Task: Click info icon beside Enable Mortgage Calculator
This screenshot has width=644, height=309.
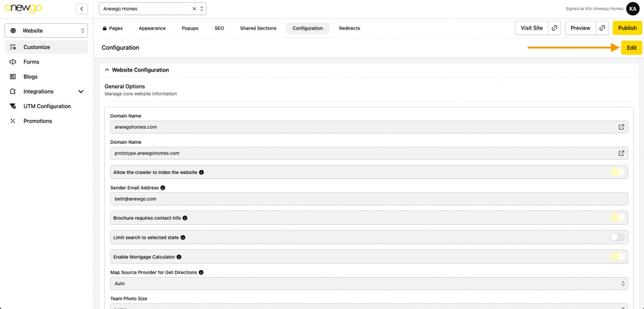Action: point(179,257)
